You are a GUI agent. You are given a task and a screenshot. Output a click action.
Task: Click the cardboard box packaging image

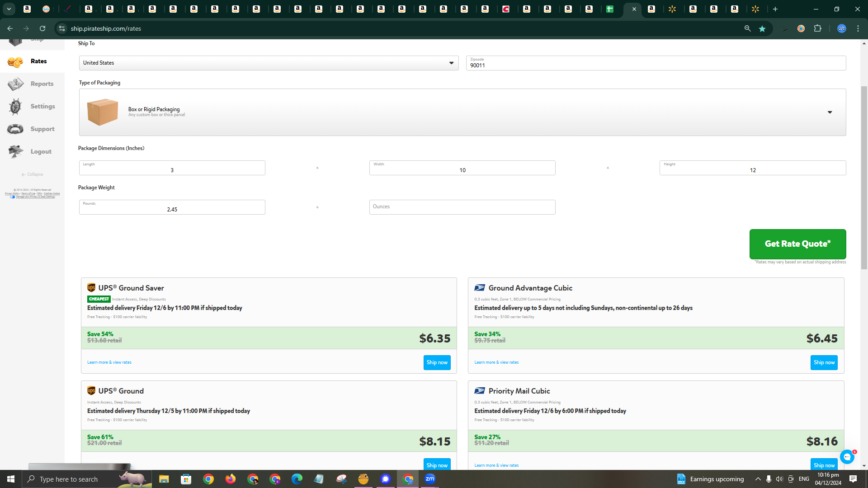(103, 112)
